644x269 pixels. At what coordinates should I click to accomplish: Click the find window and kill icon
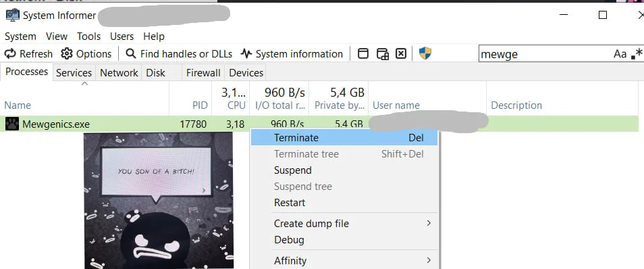pos(401,53)
